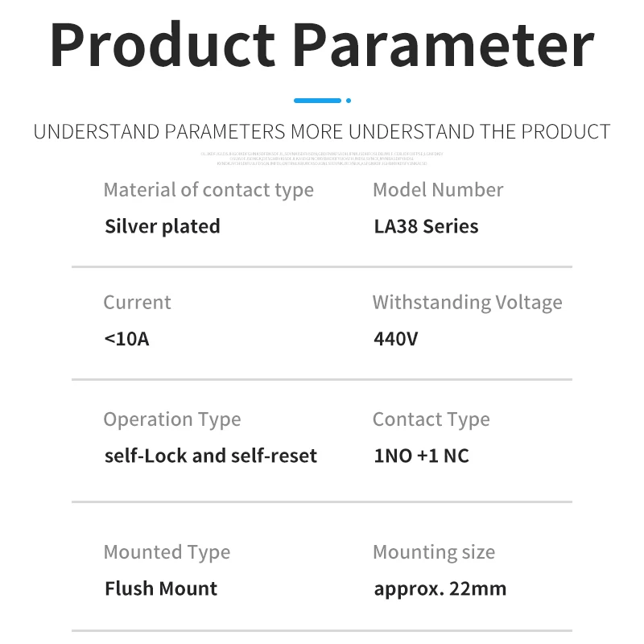Select the Silver plated value
This screenshot has height=644, width=644.
point(163,227)
